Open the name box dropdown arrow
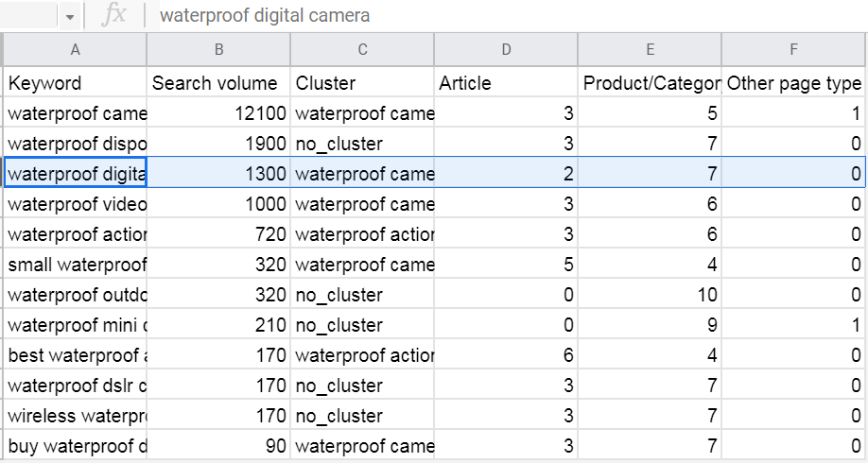Viewport: 868px width, 463px height. (x=71, y=17)
